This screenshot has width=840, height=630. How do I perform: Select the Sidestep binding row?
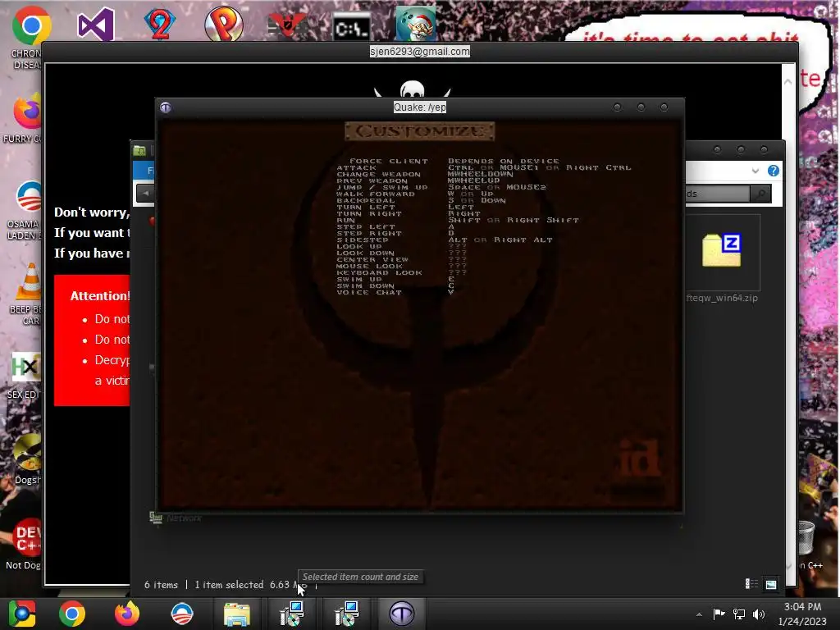(x=444, y=240)
